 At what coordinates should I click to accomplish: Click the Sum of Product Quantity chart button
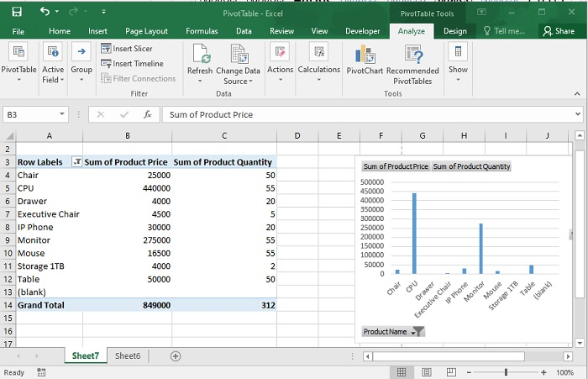click(x=471, y=166)
